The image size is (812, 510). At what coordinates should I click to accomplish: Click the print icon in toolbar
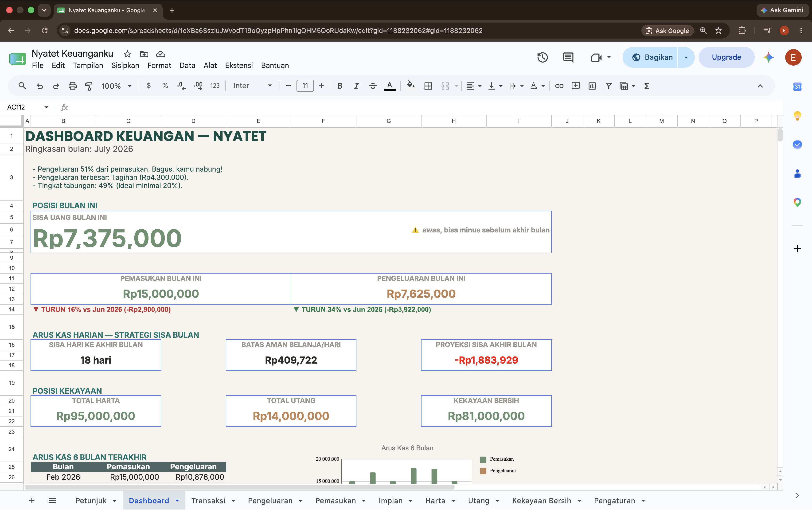click(x=73, y=86)
